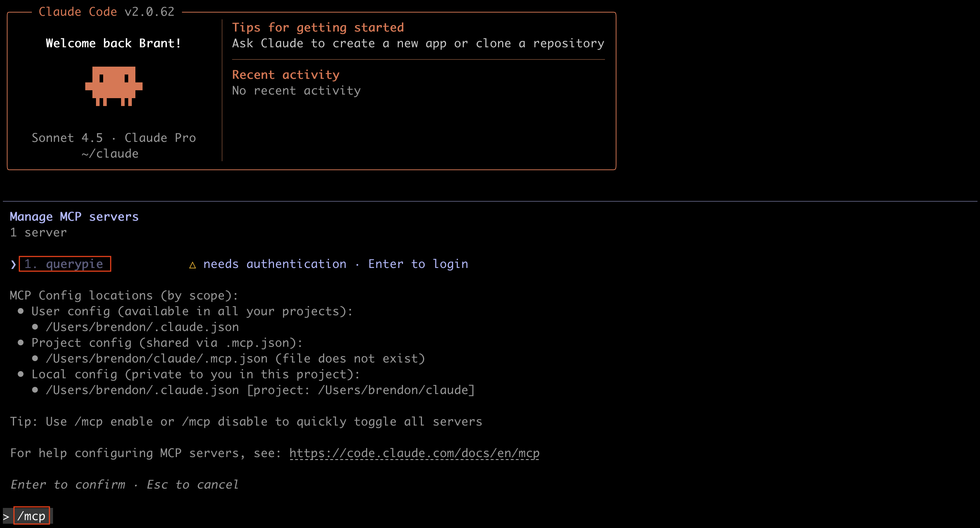Screen dimensions: 980x528
Task: Click the Claude Code pixel mascot icon
Action: point(114,86)
